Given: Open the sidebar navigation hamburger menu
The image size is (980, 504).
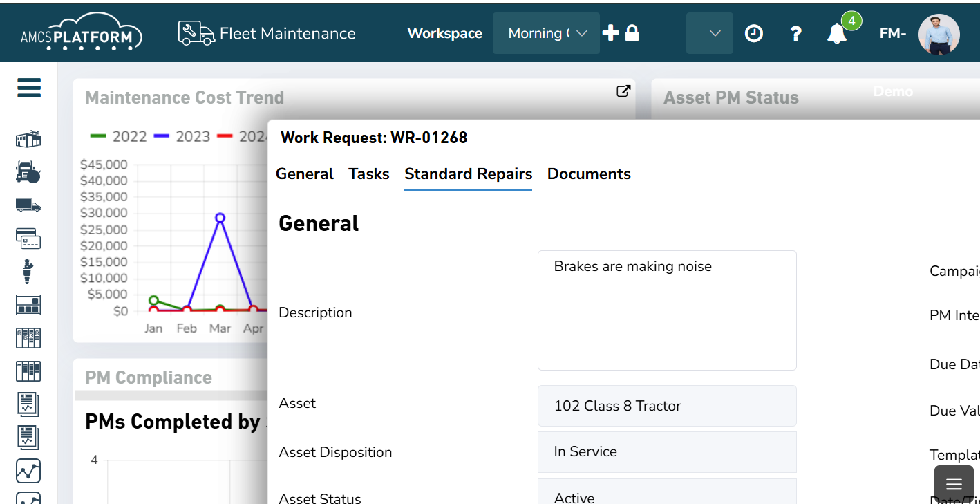Looking at the screenshot, I should [28, 88].
